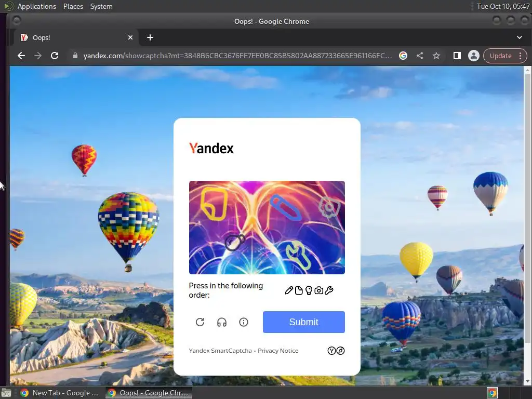Viewport: 532px width, 399px height.
Task: Click the wrench icon in the order sequence
Action: click(x=329, y=290)
